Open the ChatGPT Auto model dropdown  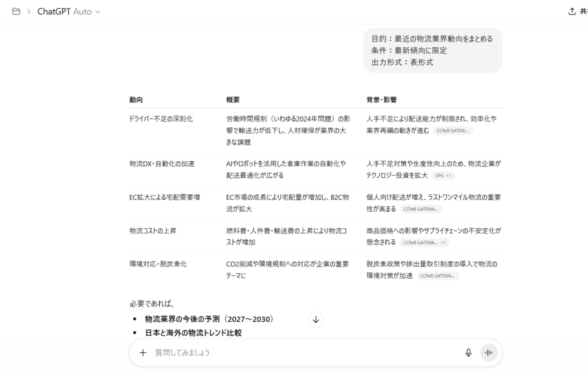pyautogui.click(x=69, y=11)
